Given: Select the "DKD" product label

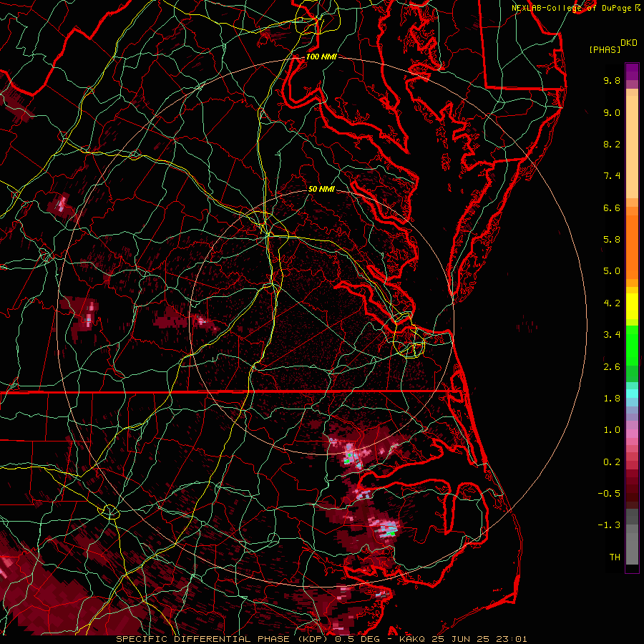Looking at the screenshot, I should (629, 43).
